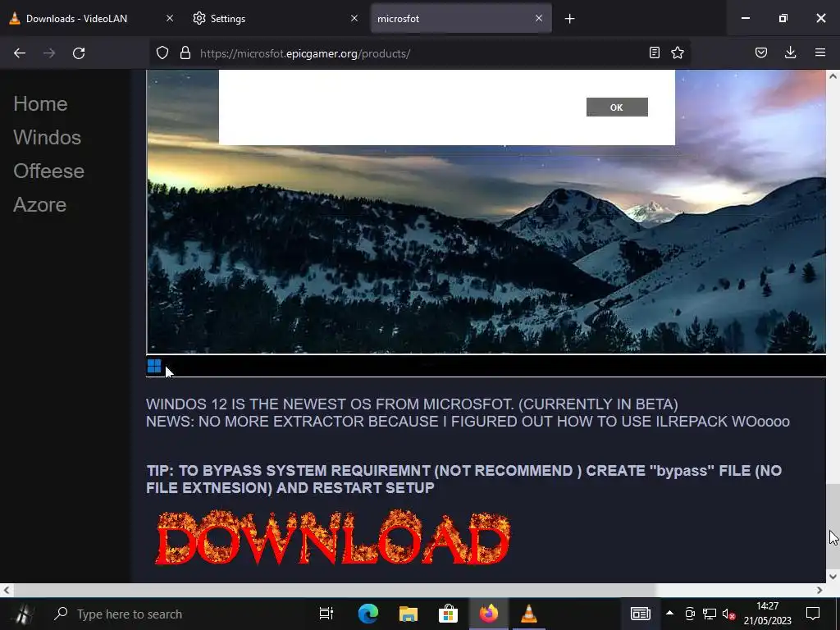Open Firefox downloads panel

(x=790, y=52)
